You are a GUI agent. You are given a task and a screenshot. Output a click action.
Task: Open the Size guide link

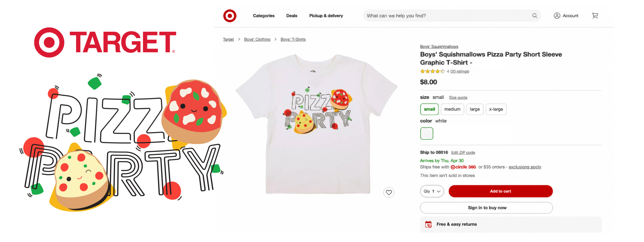pos(458,98)
